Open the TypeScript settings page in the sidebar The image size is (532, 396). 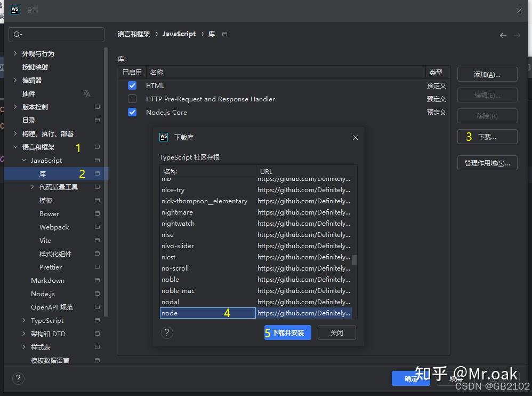46,320
